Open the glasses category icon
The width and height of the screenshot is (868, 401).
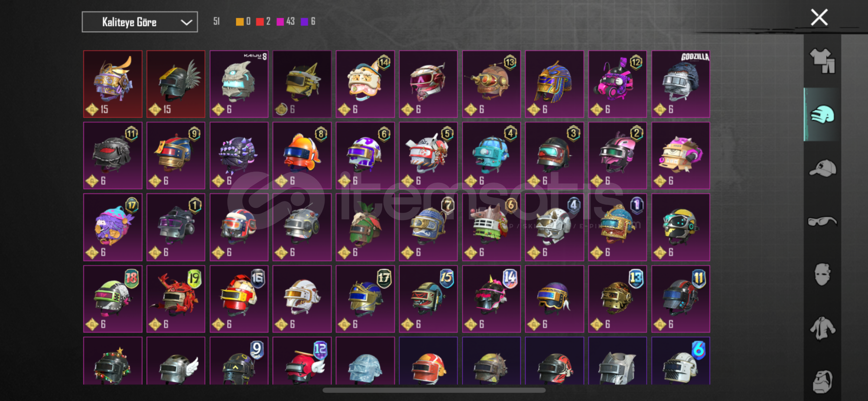(822, 221)
